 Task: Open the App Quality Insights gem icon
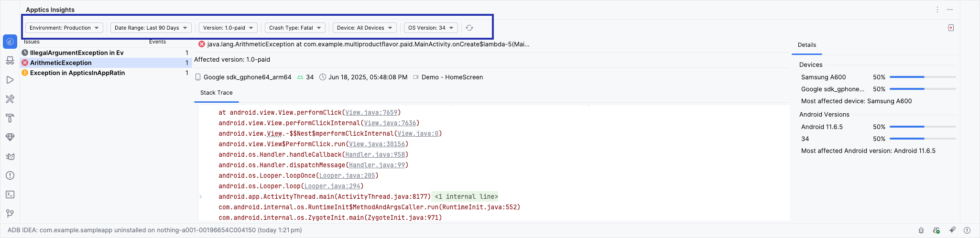point(10,137)
